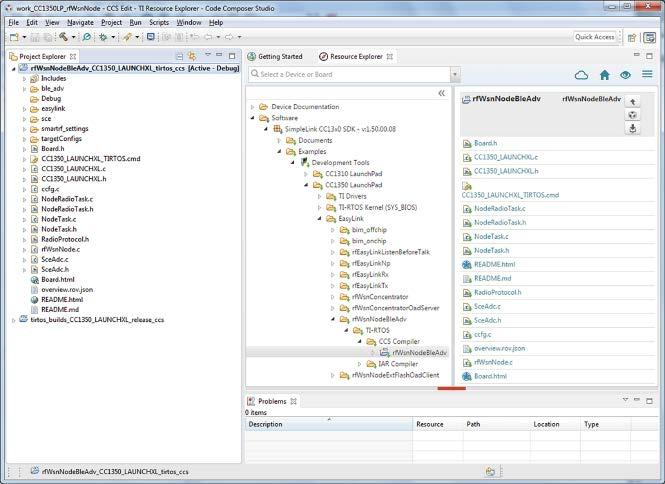Expand tirtos_builds_CC1350_LAUNCHXL_release_ccs project

tap(14, 320)
